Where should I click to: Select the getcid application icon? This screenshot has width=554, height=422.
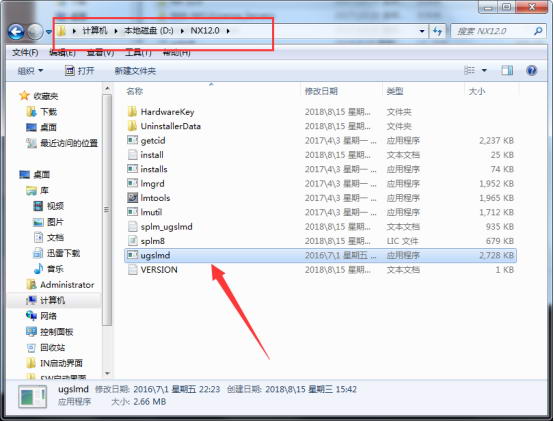132,140
